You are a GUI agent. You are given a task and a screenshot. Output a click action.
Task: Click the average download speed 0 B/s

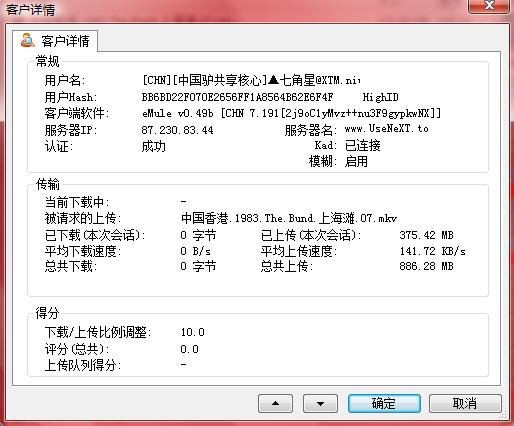coord(196,251)
